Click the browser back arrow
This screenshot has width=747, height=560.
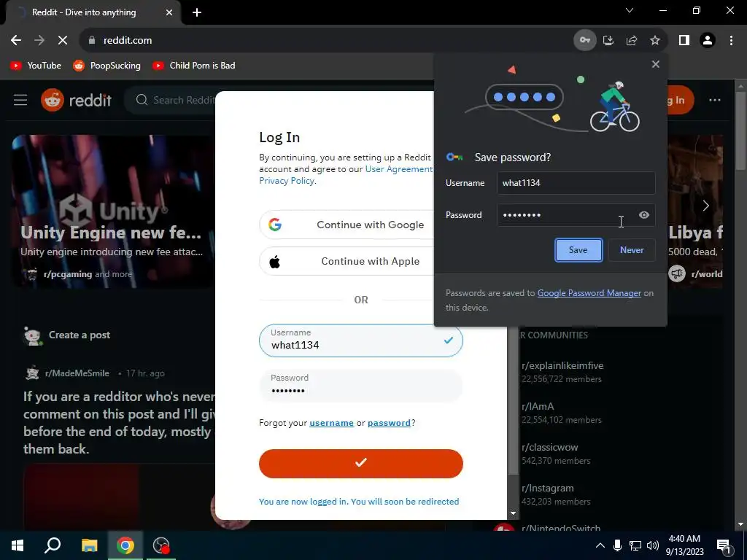click(x=16, y=41)
